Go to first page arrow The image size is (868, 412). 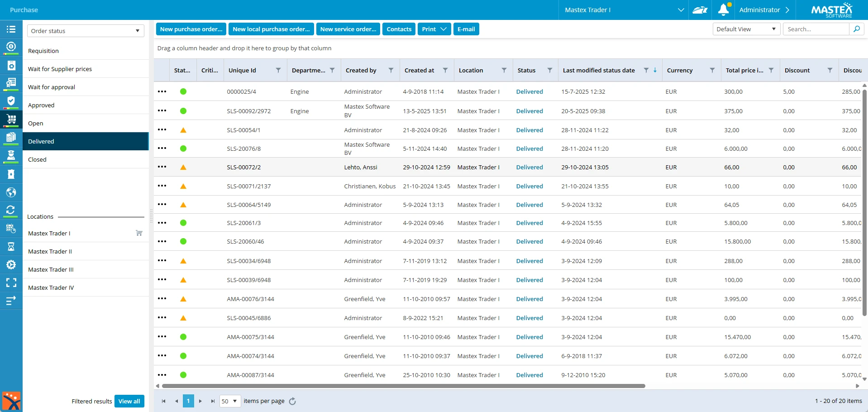163,401
